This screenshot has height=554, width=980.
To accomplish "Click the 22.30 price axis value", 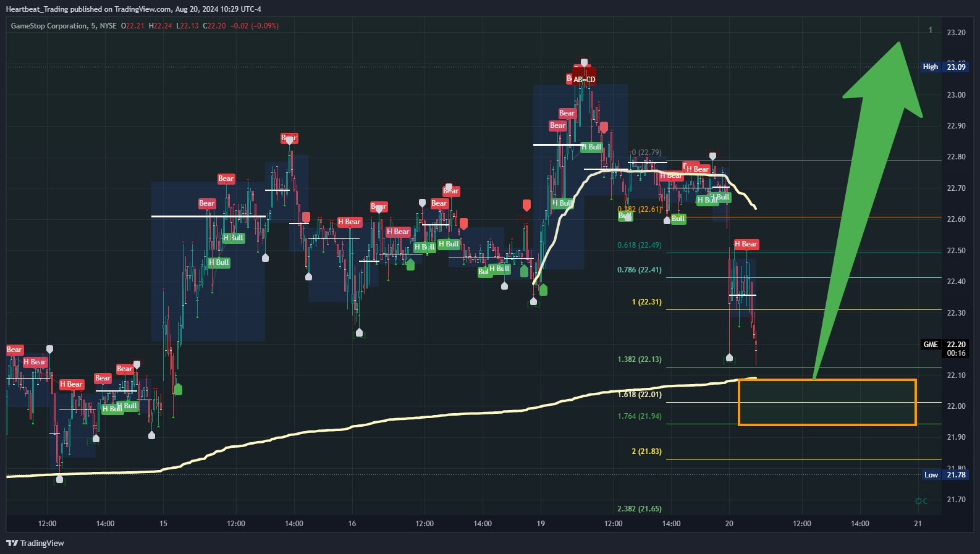I will tap(956, 313).
